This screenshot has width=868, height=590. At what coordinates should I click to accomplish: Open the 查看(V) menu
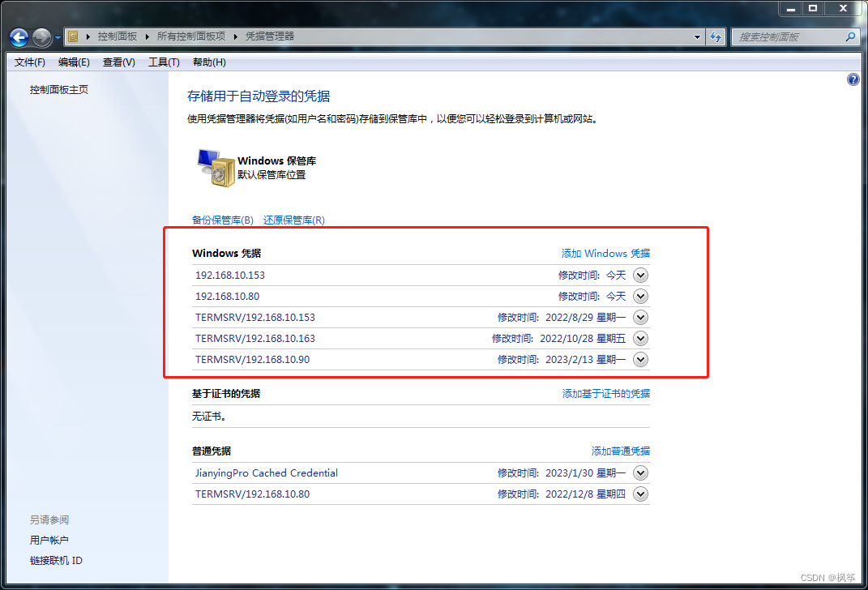(x=118, y=62)
